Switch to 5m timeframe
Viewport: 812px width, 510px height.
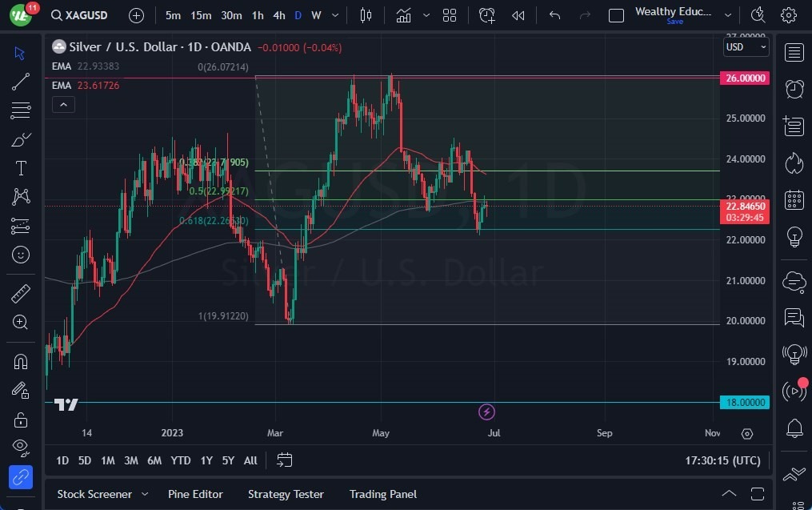tap(173, 15)
